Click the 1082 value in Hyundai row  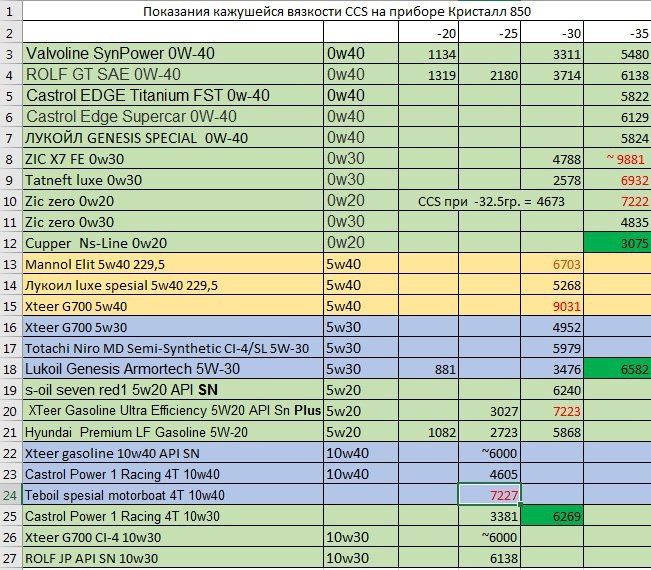[428, 432]
